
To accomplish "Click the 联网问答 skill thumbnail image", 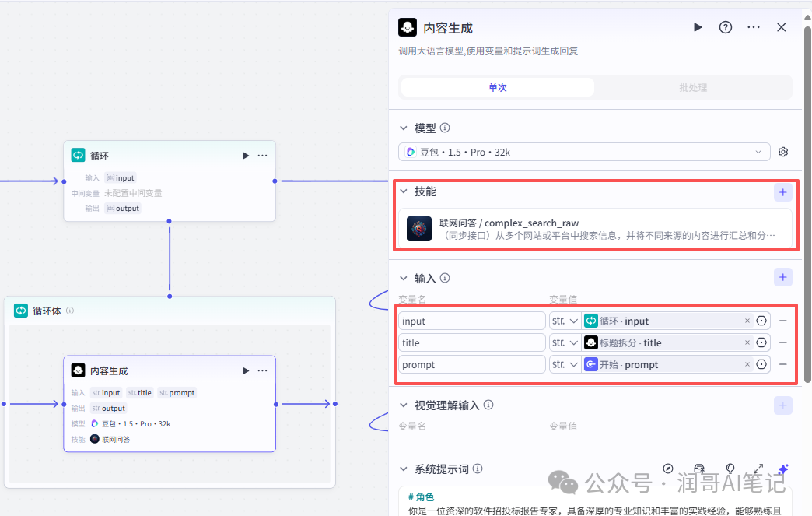I will [419, 229].
